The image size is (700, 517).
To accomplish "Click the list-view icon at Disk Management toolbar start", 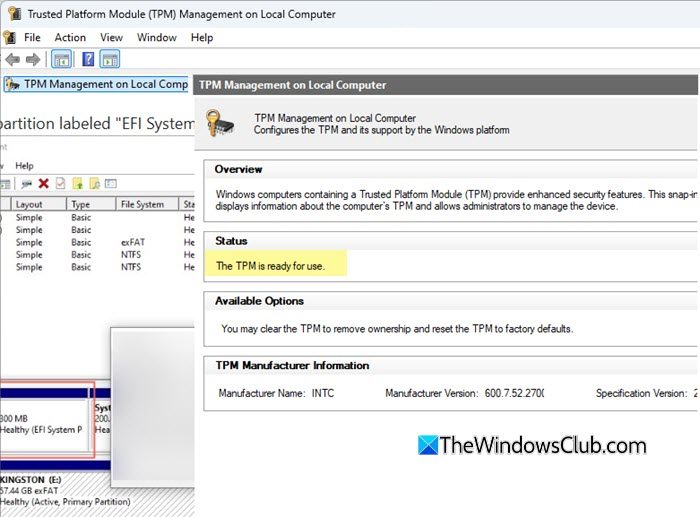I will click(5, 184).
